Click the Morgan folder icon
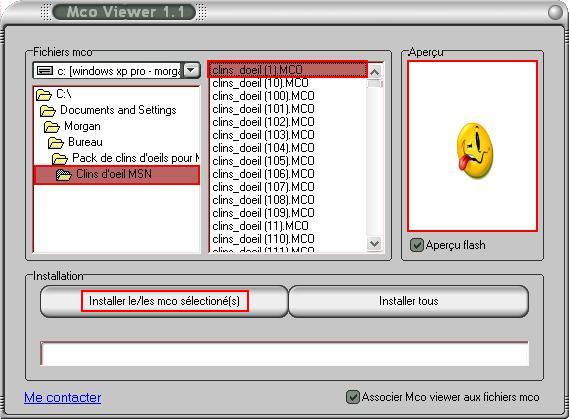Image resolution: width=569 pixels, height=419 pixels. [52, 127]
